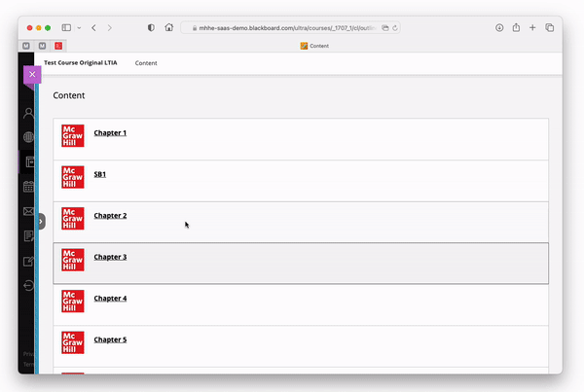Open the Messages envelope icon in sidebar
This screenshot has height=392, width=584.
click(29, 212)
